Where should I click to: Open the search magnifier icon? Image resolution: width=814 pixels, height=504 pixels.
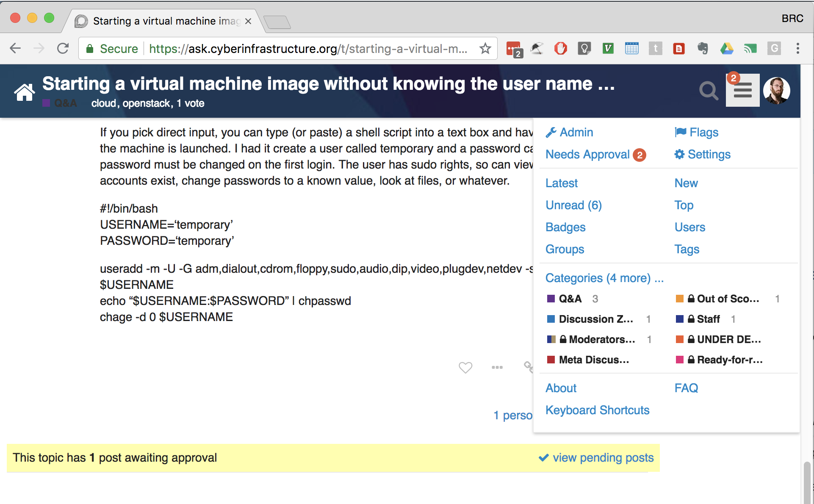(x=709, y=91)
